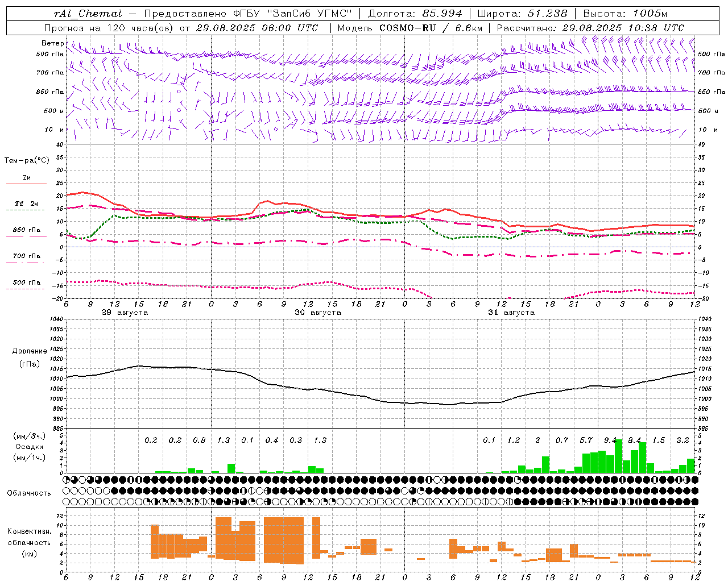Click the Высота: 1005м field
Screen dimensions: 728x582
626,14
